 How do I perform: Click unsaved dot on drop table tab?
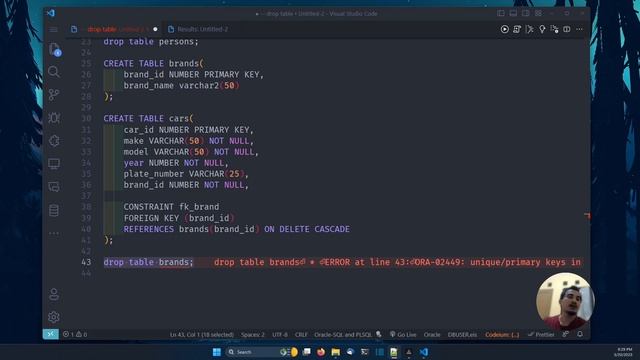155,29
